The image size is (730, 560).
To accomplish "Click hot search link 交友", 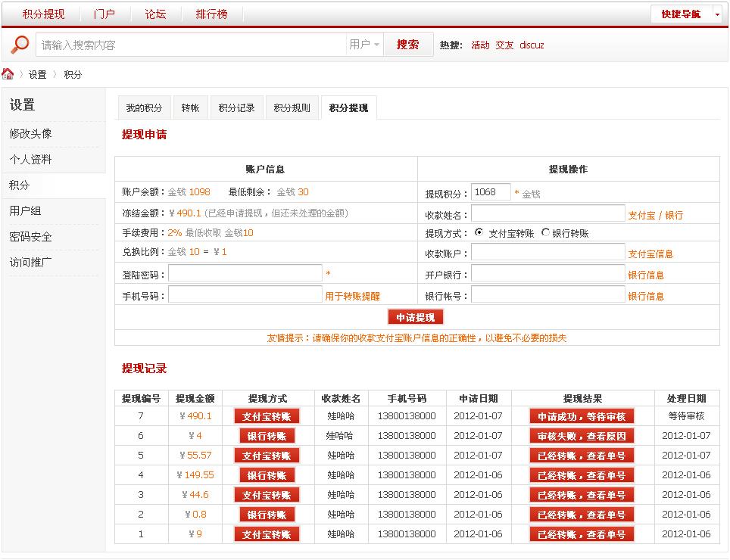I will pyautogui.click(x=504, y=45).
